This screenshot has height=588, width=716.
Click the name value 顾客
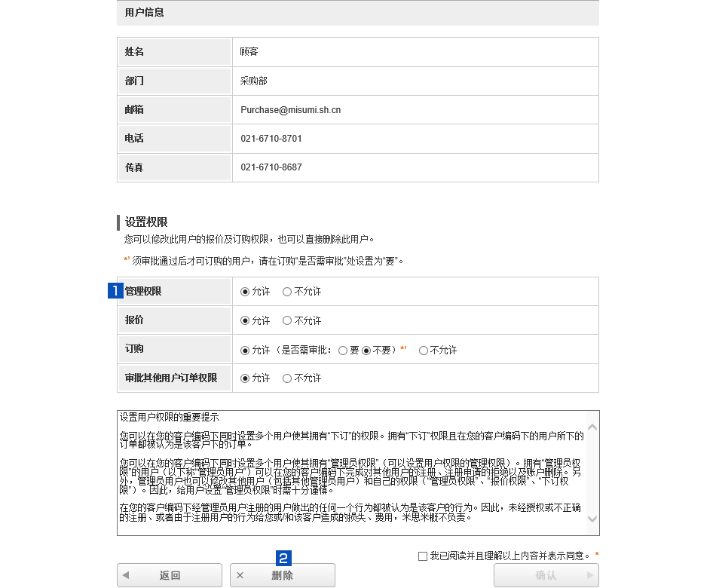pos(249,51)
